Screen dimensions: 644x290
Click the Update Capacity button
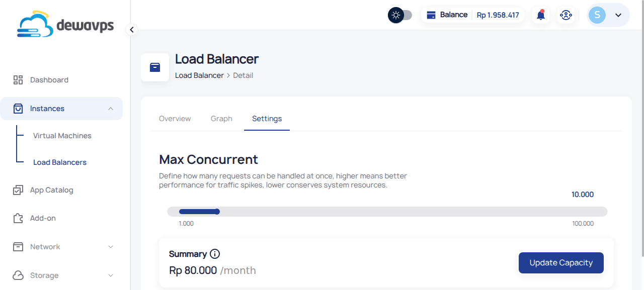click(561, 263)
